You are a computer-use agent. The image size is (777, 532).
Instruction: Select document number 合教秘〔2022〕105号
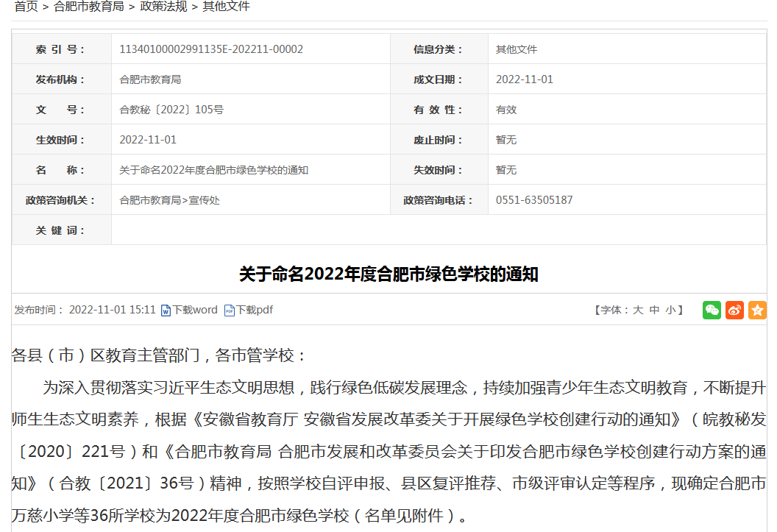171,110
